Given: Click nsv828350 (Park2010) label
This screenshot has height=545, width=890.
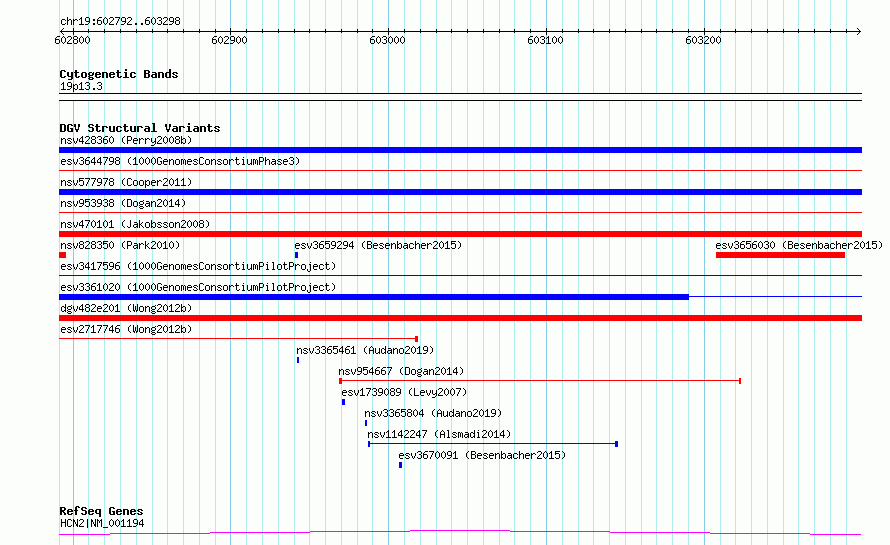Looking at the screenshot, I should click(120, 245).
